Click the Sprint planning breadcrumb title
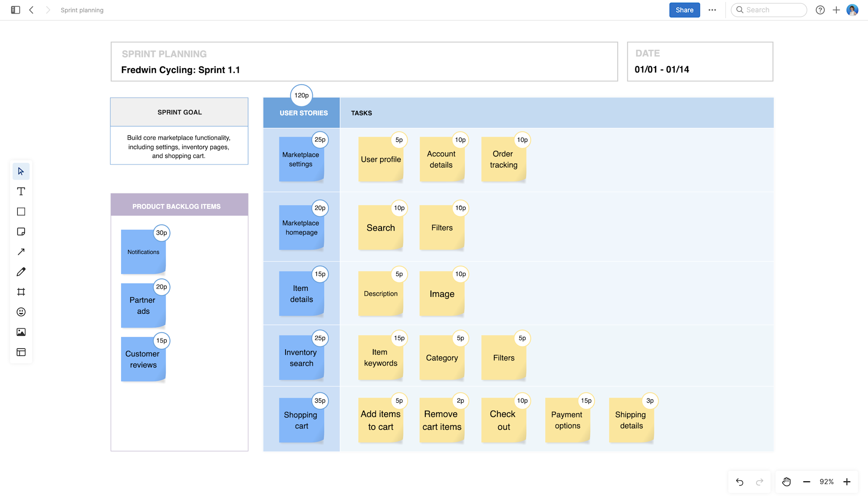 pyautogui.click(x=82, y=10)
